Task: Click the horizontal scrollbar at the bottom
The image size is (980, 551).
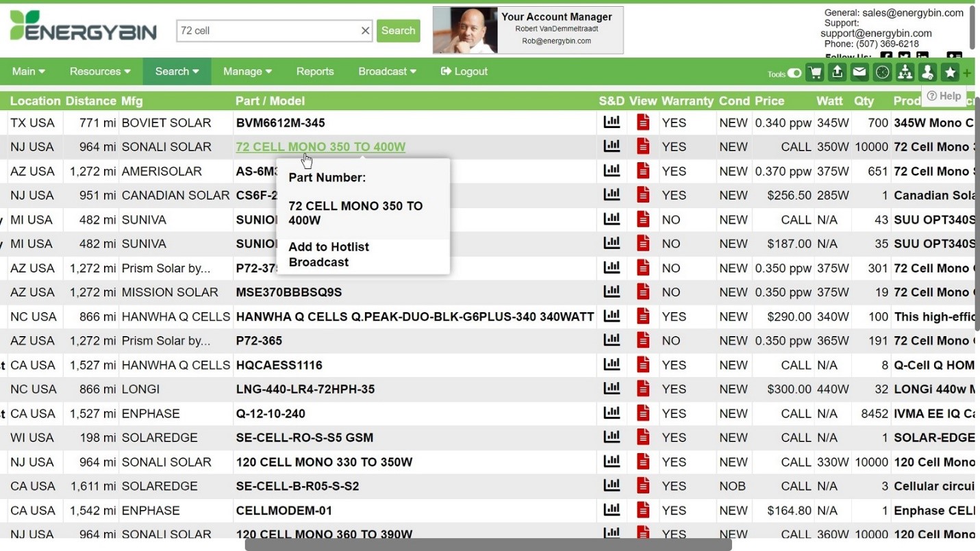Action: pyautogui.click(x=488, y=545)
